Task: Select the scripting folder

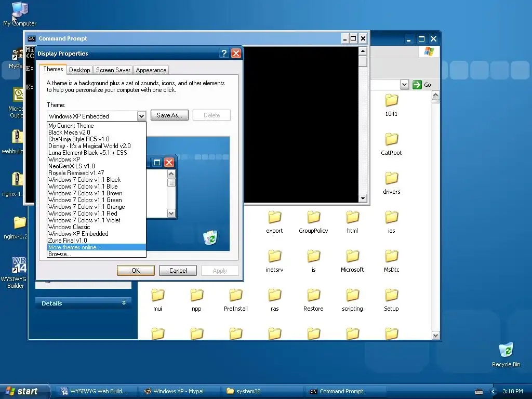Action: coord(352,300)
